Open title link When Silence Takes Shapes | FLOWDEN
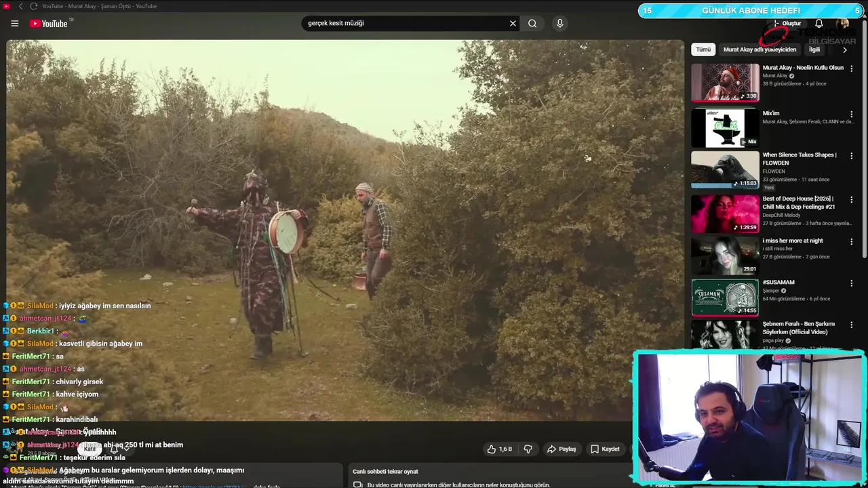 click(x=800, y=159)
